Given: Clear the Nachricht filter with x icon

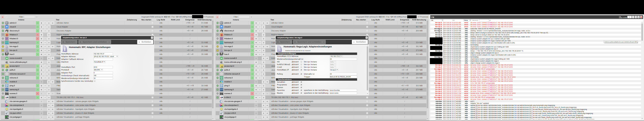Looking at the screenshot, I should tap(490, 20).
